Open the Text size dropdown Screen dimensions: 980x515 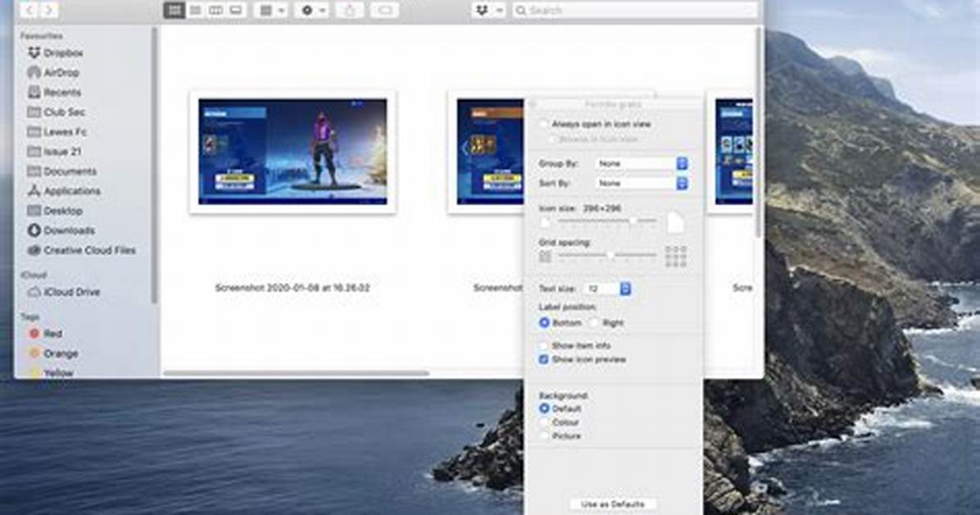coord(607,289)
